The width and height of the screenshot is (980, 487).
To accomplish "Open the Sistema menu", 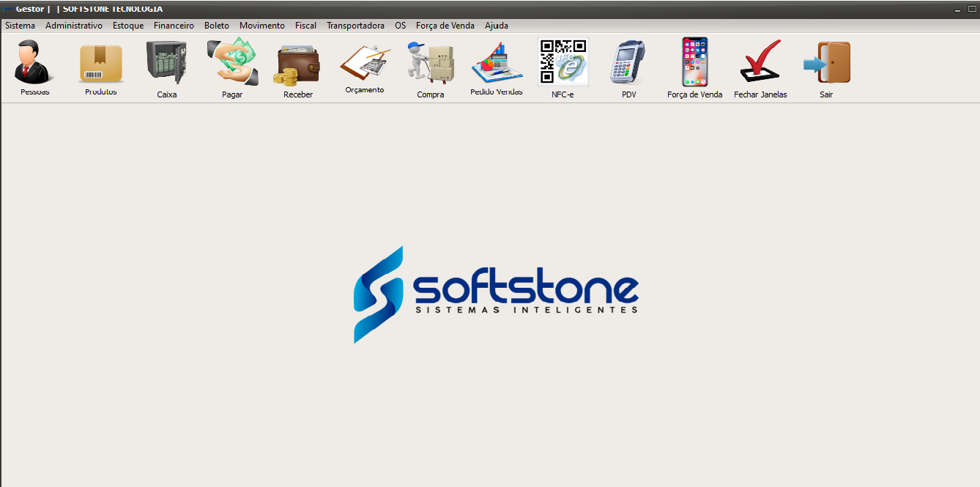I will point(20,26).
